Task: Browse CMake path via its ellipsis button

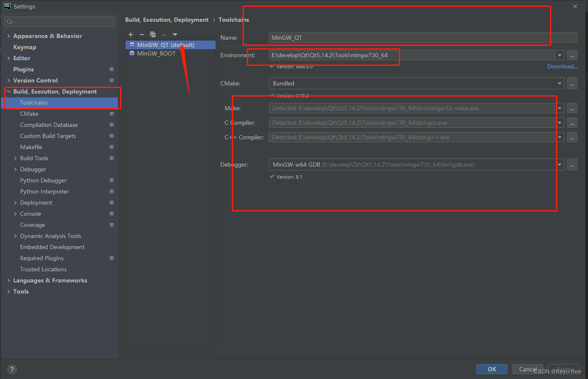Action: (572, 83)
